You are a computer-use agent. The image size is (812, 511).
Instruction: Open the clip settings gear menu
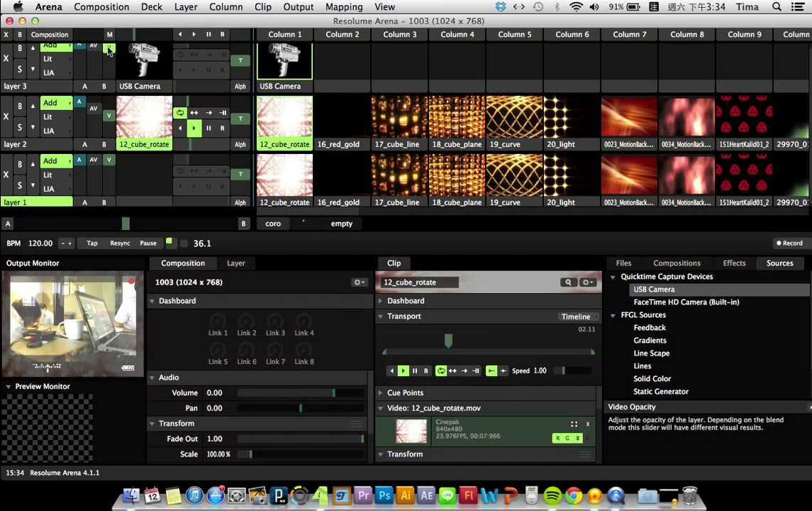(x=586, y=282)
